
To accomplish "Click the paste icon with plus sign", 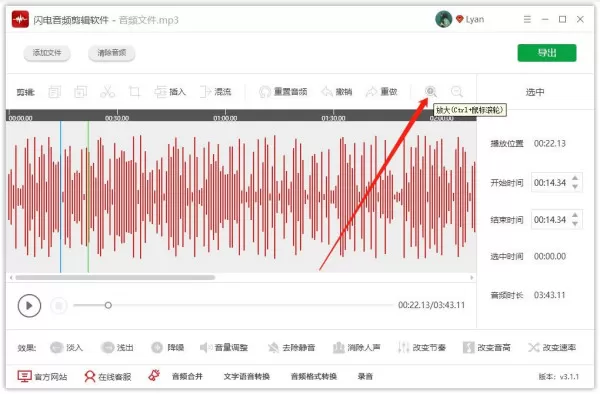I will pos(80,92).
